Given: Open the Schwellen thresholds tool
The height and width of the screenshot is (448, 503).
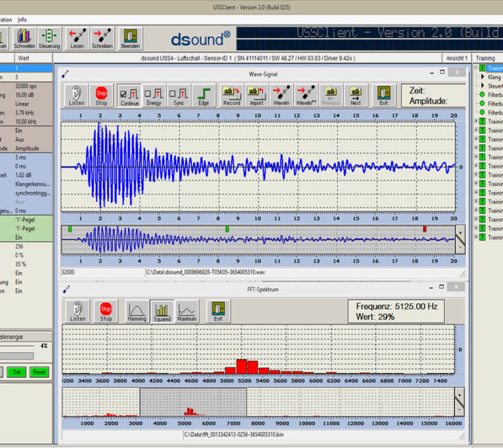Looking at the screenshot, I should [x=24, y=39].
